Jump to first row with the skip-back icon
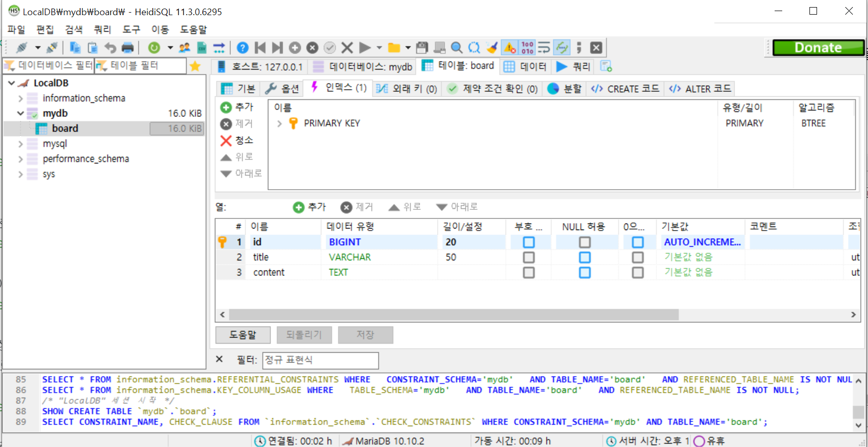This screenshot has width=868, height=447. 260,47
